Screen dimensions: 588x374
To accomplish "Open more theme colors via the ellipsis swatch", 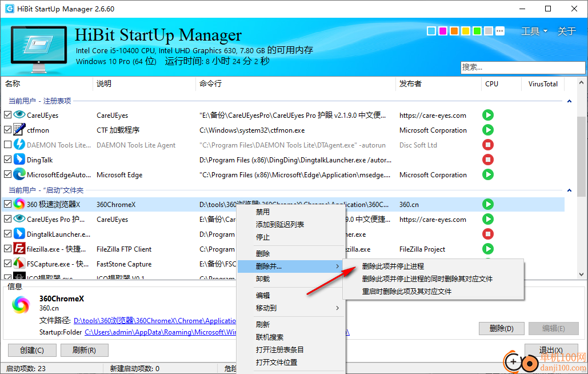I will click(x=500, y=31).
